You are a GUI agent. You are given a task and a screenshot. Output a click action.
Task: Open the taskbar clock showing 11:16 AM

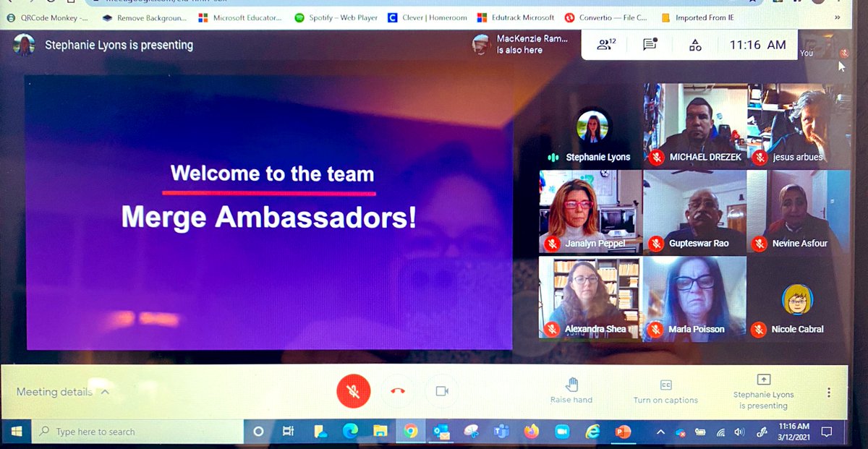pyautogui.click(x=794, y=432)
